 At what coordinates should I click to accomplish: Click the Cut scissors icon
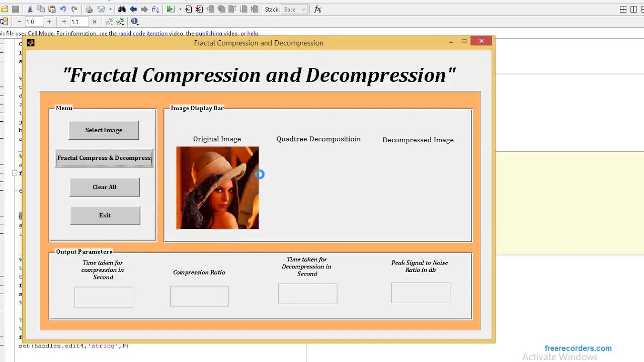click(30, 9)
